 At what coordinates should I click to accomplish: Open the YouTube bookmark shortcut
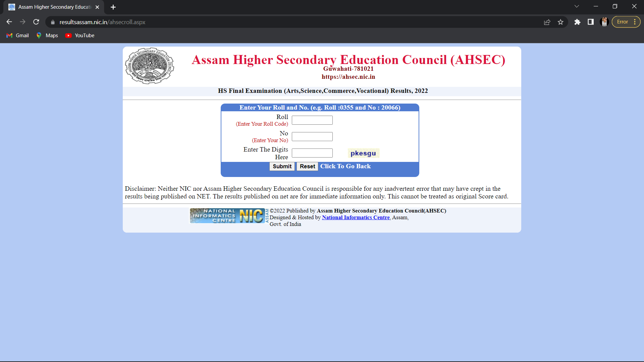[x=79, y=35]
